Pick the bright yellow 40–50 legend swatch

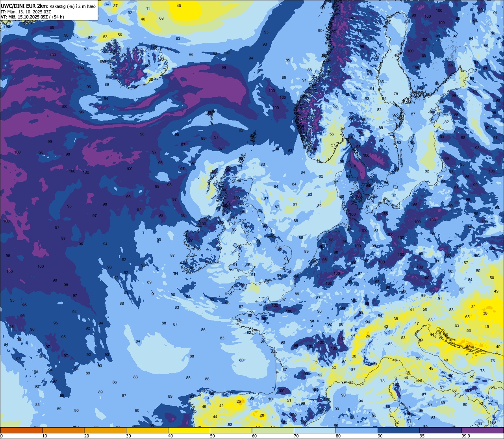(189, 430)
